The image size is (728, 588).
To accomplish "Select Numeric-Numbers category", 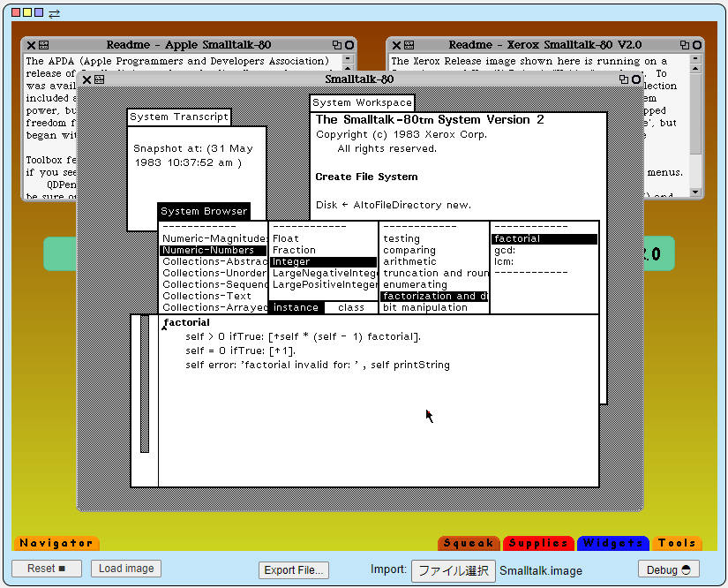I will pyautogui.click(x=214, y=251).
